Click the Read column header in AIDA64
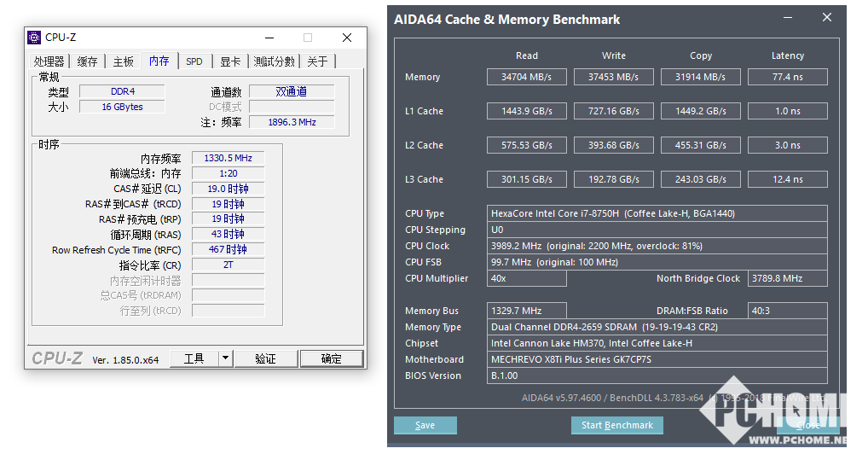Image resolution: width=868 pixels, height=460 pixels. coord(526,55)
